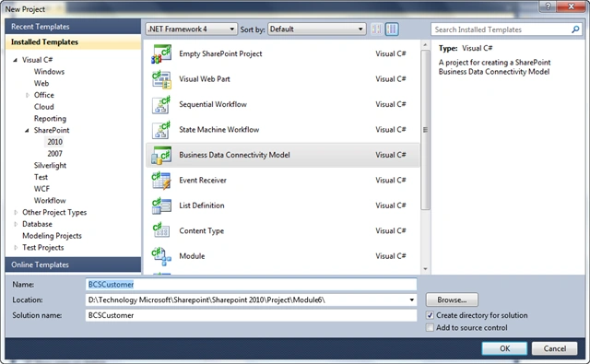This screenshot has width=590, height=364.
Task: Click the List Definition template name
Action: coord(201,205)
